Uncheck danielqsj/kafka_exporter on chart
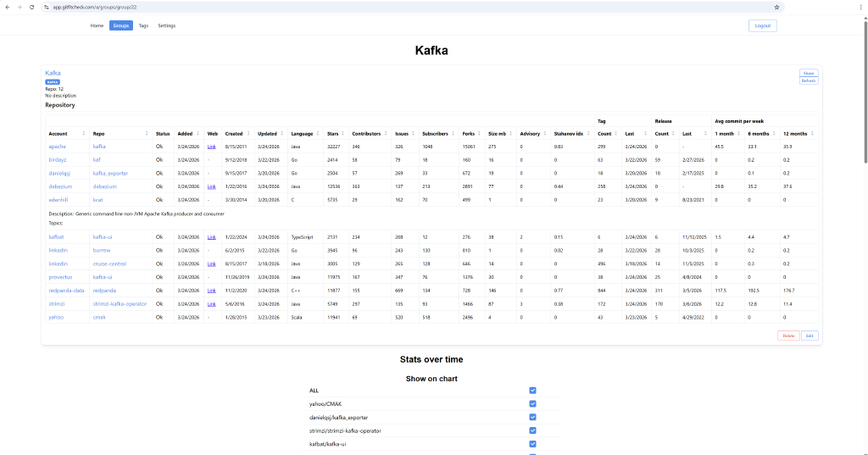The width and height of the screenshot is (868, 455). point(532,418)
